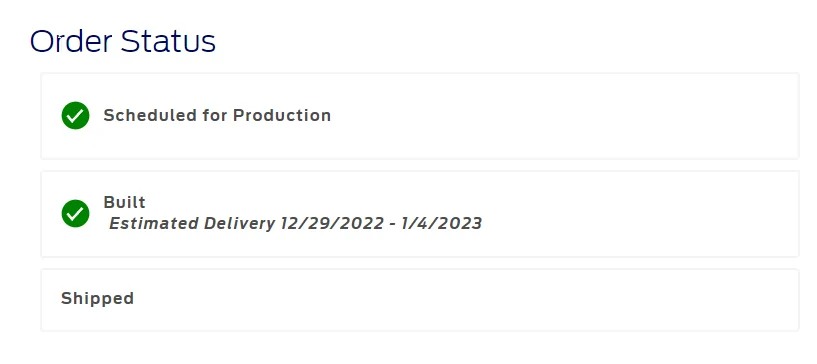Click the word Scheduled in first step
The image size is (817, 364).
pyautogui.click(x=150, y=116)
